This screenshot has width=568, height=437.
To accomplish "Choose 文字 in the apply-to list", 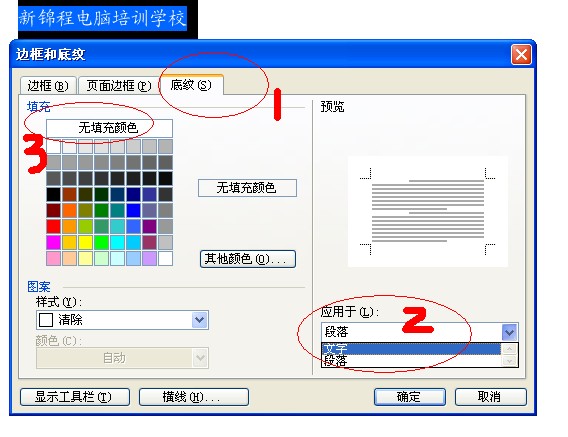I will pyautogui.click(x=411, y=349).
